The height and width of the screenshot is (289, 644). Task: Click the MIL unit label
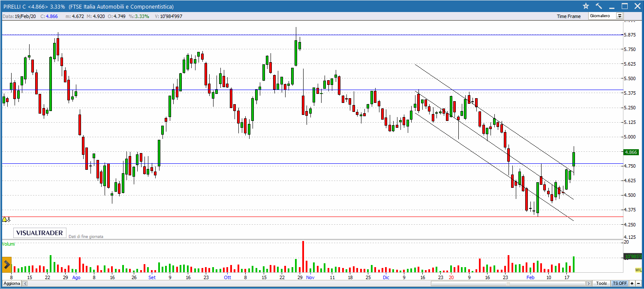(x=638, y=269)
